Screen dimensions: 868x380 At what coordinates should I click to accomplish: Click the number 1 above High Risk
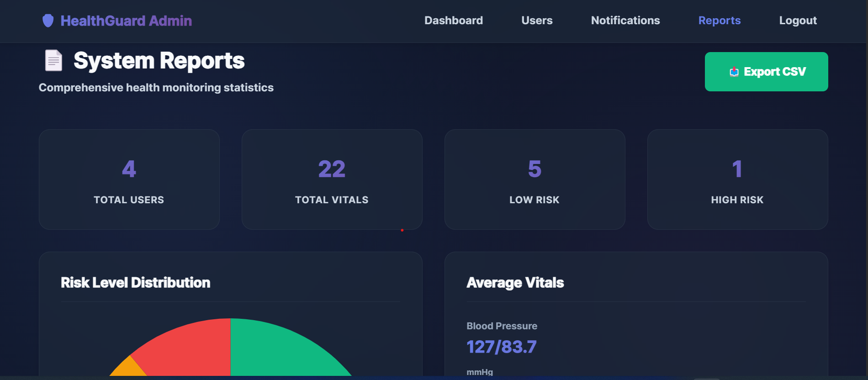click(737, 169)
